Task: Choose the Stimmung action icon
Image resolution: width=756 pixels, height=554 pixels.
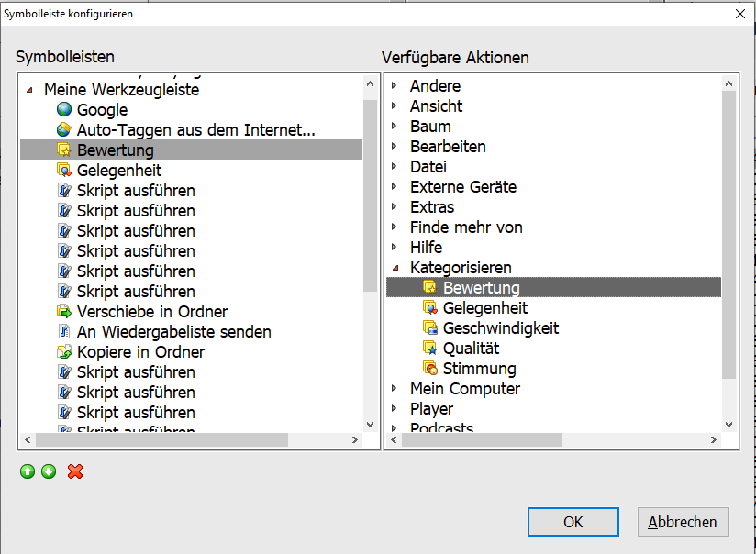Action: click(x=430, y=369)
